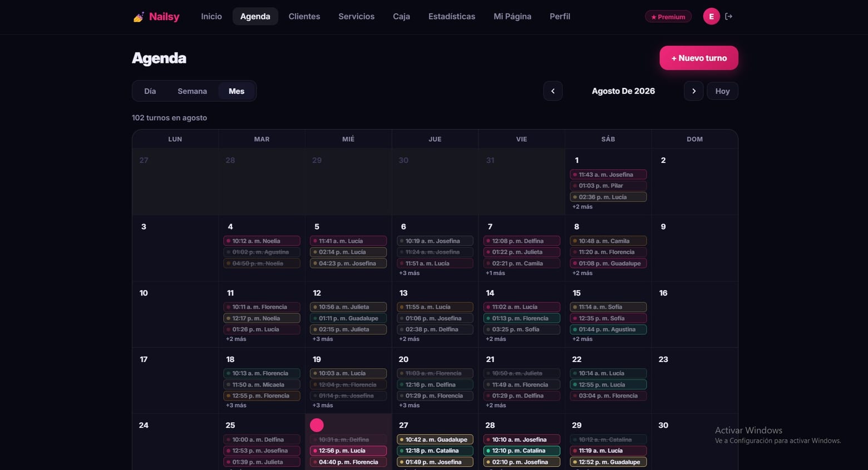Open the "12:08 p. m. Delfina" appointment
Screen dimensions: 868x470
point(521,241)
